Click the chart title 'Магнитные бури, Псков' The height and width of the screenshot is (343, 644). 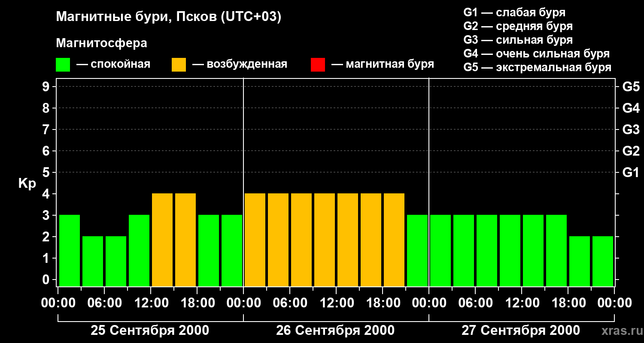tap(168, 17)
